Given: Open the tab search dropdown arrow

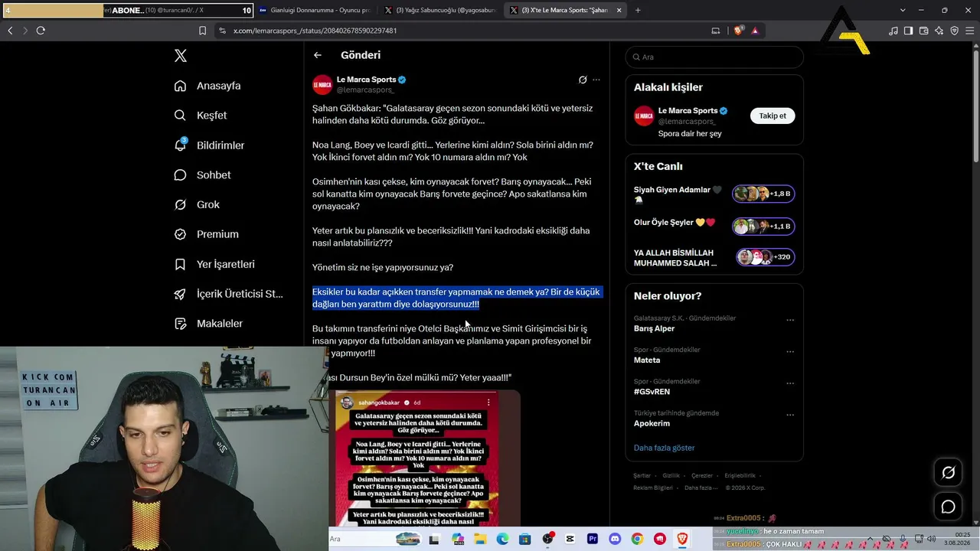Looking at the screenshot, I should [903, 10].
